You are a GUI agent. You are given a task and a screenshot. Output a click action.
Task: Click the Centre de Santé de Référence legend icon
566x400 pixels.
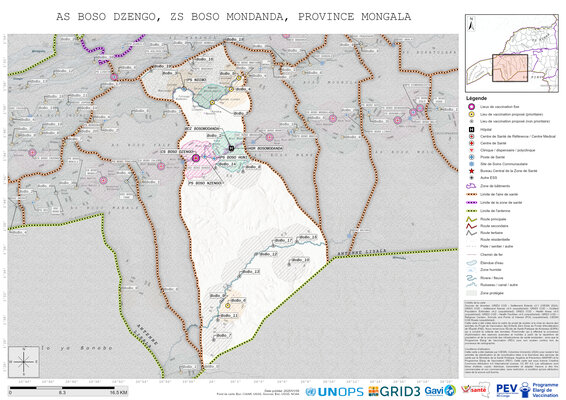tap(471, 136)
